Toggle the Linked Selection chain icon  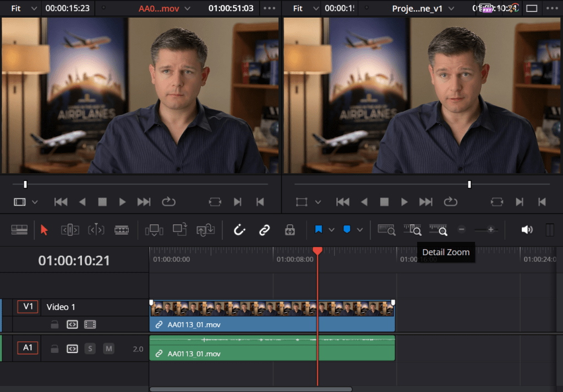[265, 230]
